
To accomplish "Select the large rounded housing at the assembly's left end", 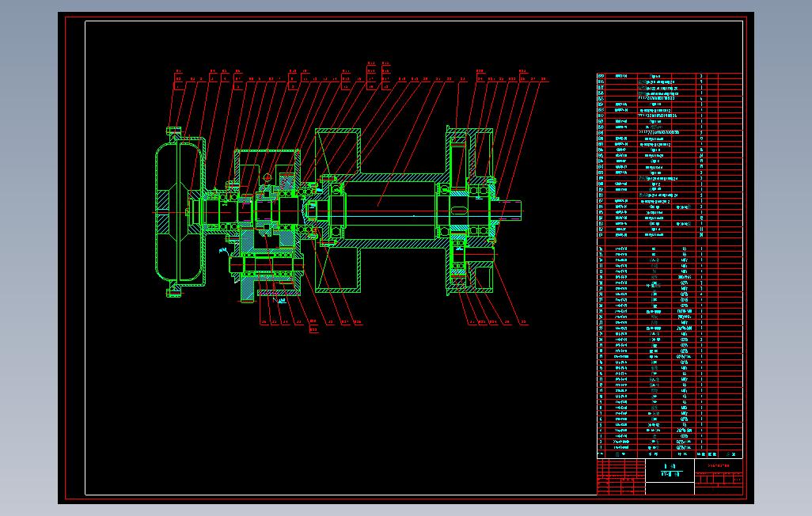I will coord(180,211).
